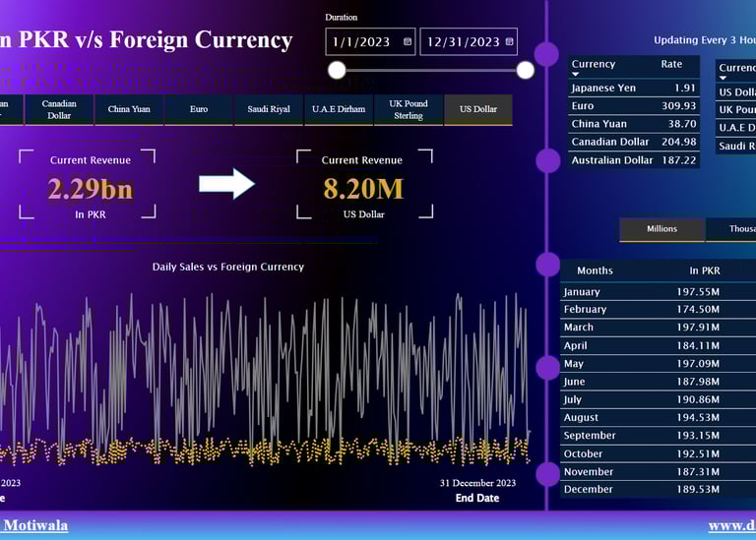Sort by Currency column arrow in rate table

575,74
